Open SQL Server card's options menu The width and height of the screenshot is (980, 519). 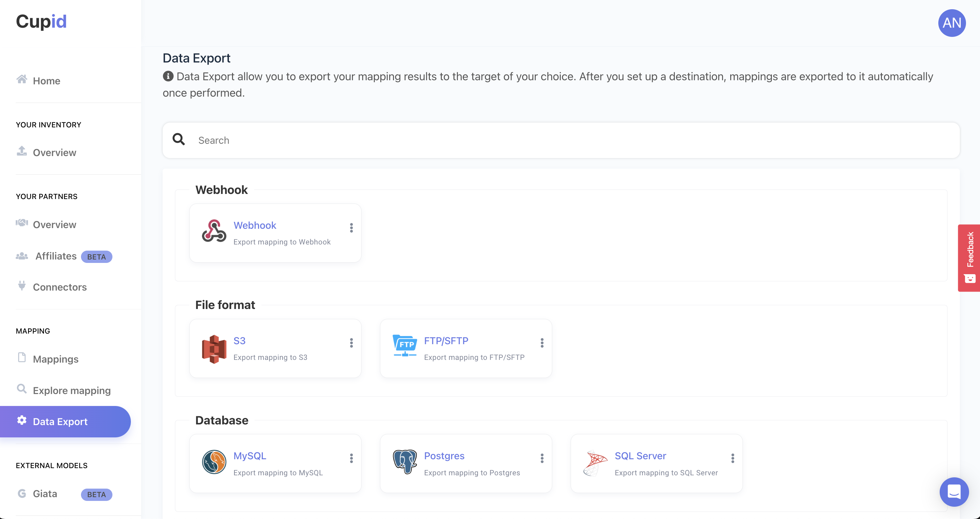pos(732,458)
